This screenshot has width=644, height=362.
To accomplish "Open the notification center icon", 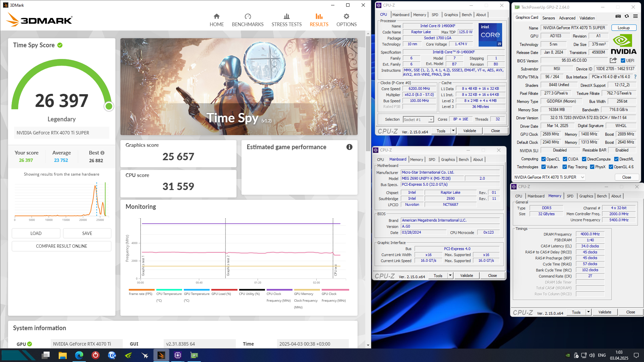I will click(x=636, y=355).
